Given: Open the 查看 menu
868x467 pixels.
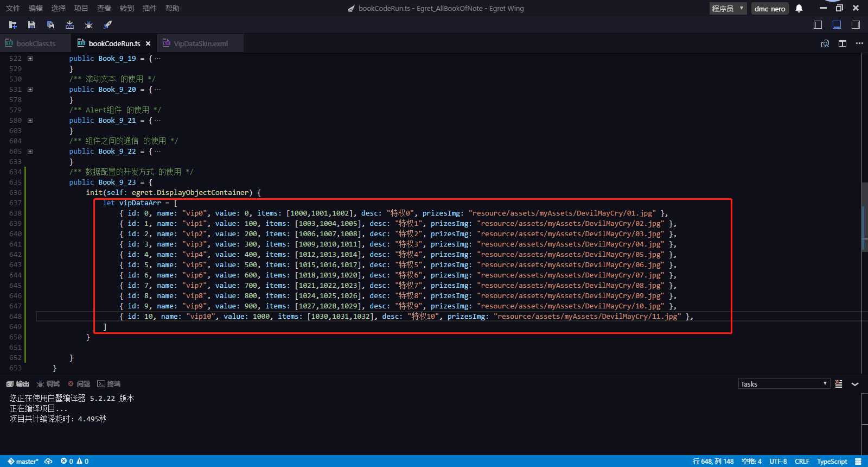Looking at the screenshot, I should click(104, 8).
